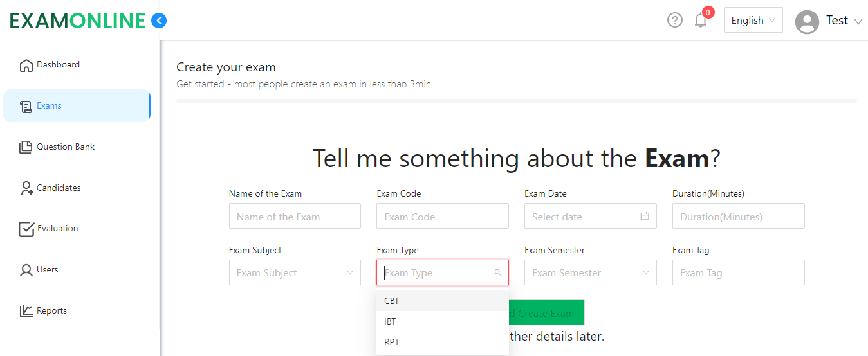The width and height of the screenshot is (868, 356).
Task: Click the Reports chart icon
Action: tap(26, 311)
